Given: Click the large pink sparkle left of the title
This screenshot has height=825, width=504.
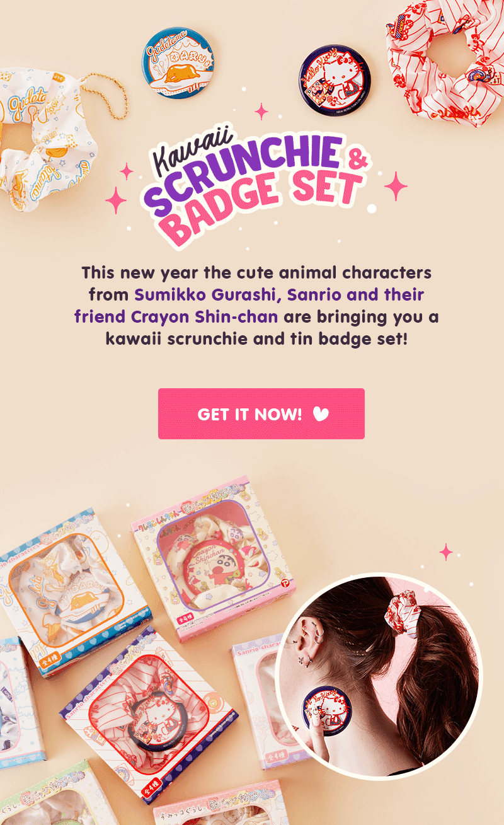Looking at the screenshot, I should (116, 200).
